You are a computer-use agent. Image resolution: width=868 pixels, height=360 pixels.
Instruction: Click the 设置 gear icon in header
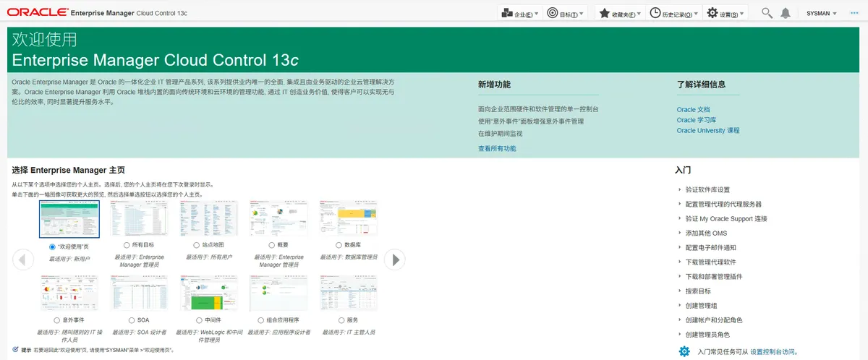(712, 13)
